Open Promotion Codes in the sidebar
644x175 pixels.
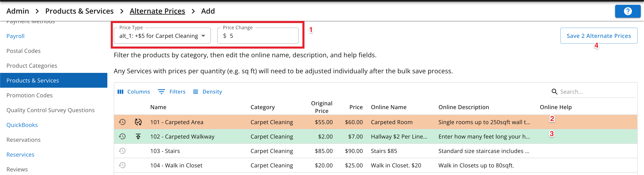29,95
